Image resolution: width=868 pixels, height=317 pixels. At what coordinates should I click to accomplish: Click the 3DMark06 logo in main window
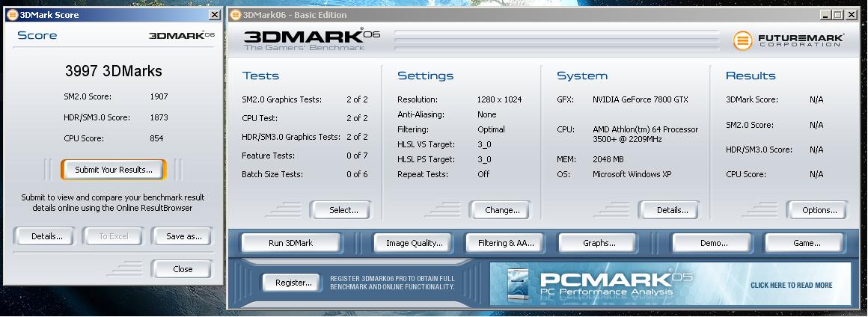click(x=312, y=40)
